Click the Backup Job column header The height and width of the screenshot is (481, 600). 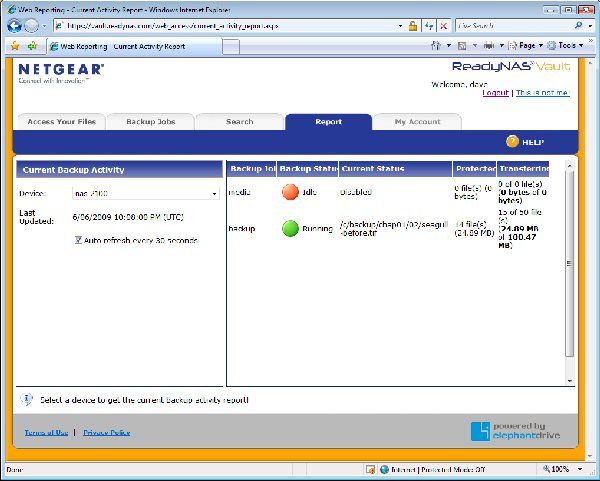point(251,169)
